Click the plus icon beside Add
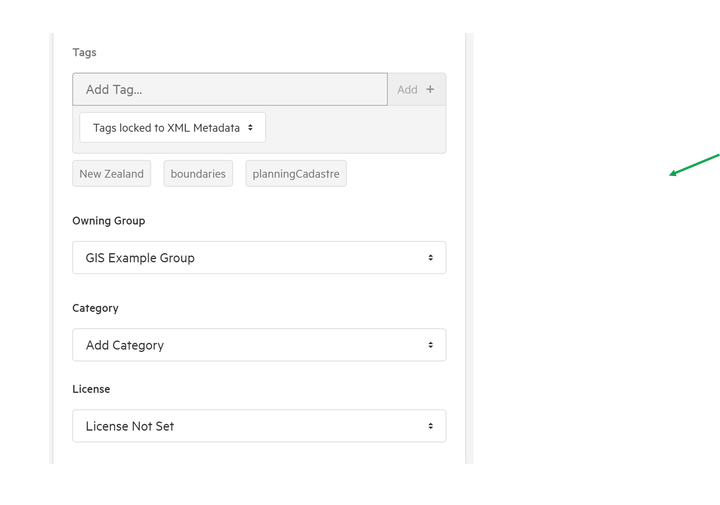 click(430, 89)
